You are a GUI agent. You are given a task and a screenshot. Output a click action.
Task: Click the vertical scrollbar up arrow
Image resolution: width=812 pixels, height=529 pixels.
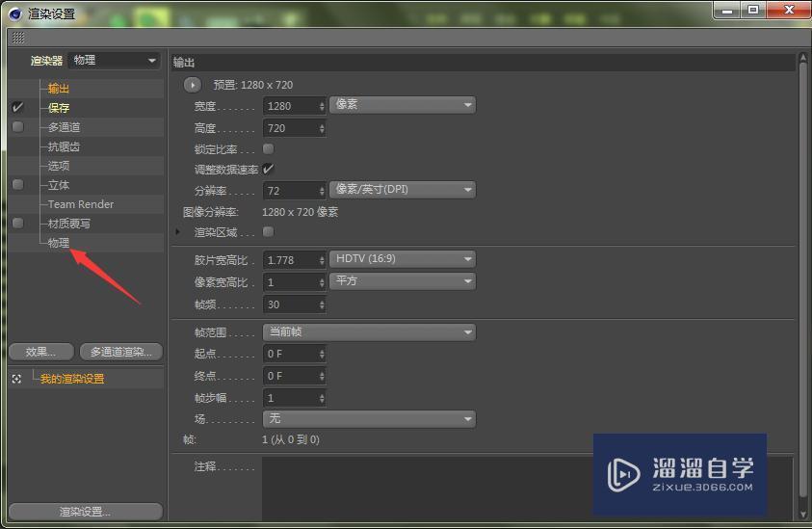(803, 58)
